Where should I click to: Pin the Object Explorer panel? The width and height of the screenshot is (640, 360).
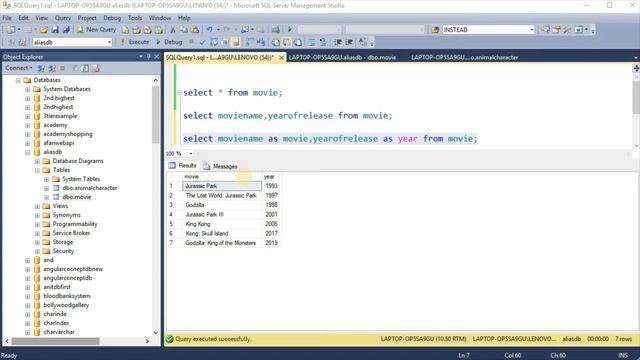click(149, 57)
